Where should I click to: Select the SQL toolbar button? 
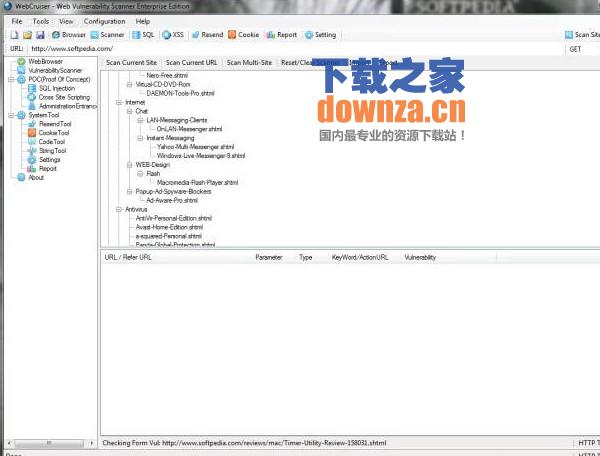[143, 35]
